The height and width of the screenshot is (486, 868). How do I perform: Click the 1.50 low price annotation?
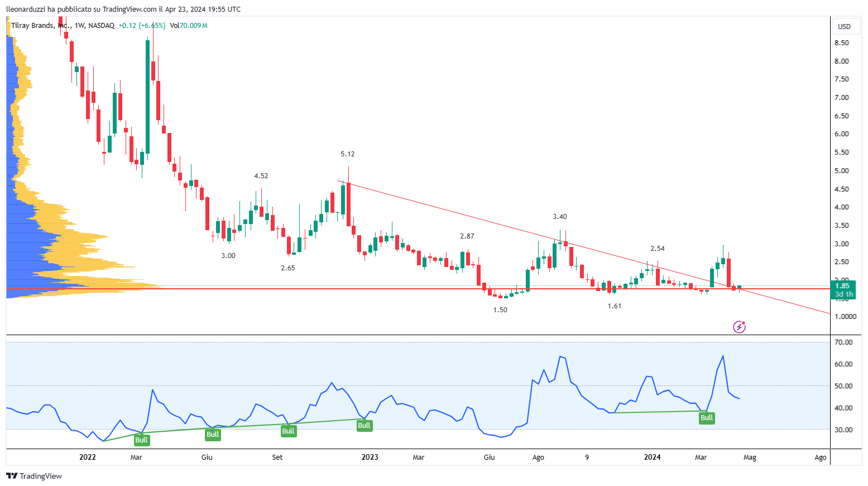point(500,310)
